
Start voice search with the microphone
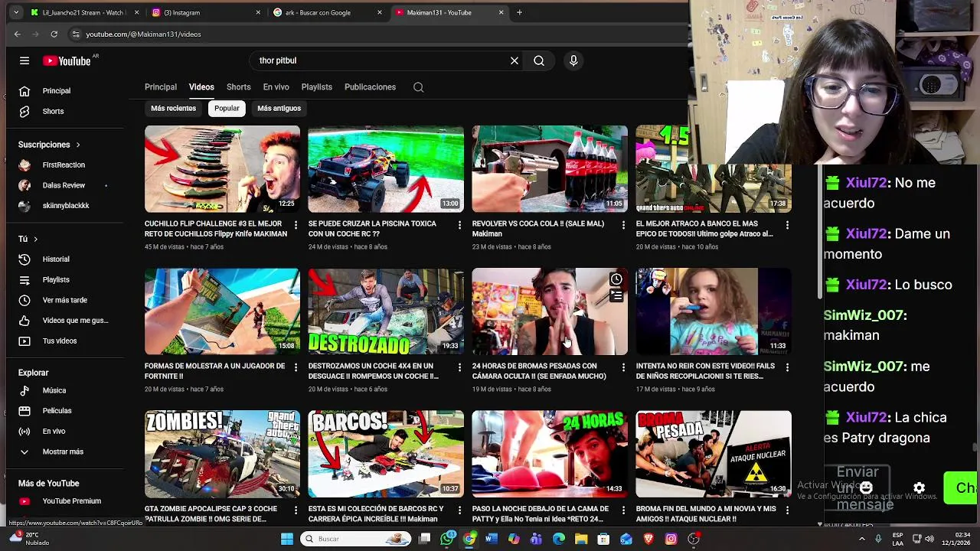coord(573,60)
